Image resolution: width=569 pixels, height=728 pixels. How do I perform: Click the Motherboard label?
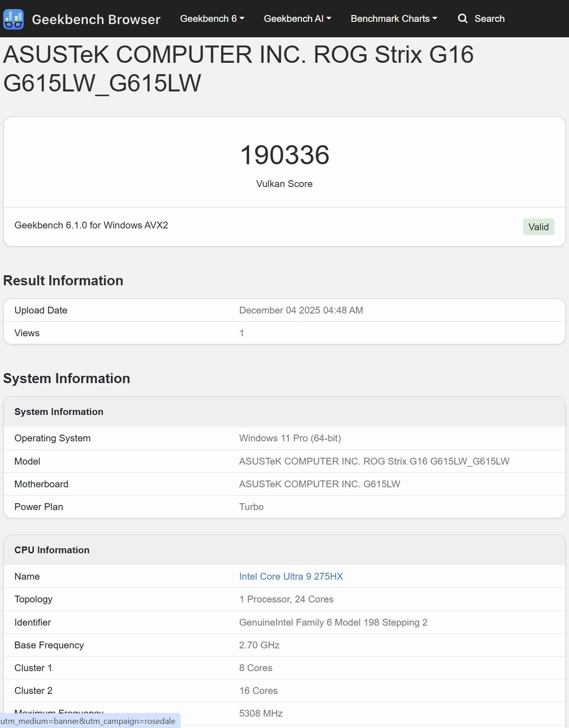click(41, 484)
